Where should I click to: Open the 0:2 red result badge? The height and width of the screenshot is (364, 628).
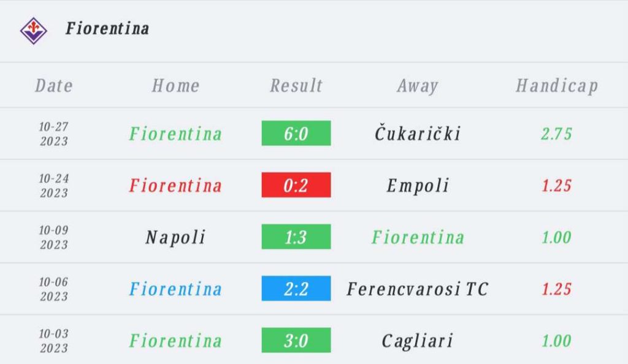tap(296, 185)
